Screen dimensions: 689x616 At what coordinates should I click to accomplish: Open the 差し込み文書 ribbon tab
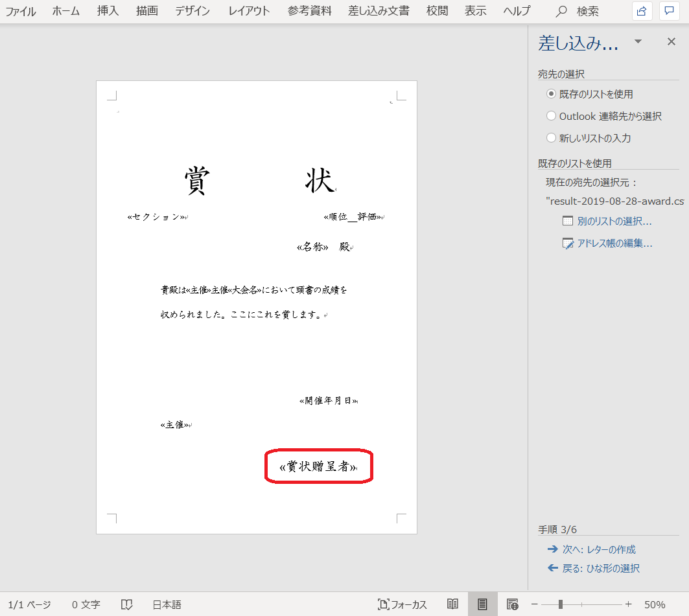(379, 11)
